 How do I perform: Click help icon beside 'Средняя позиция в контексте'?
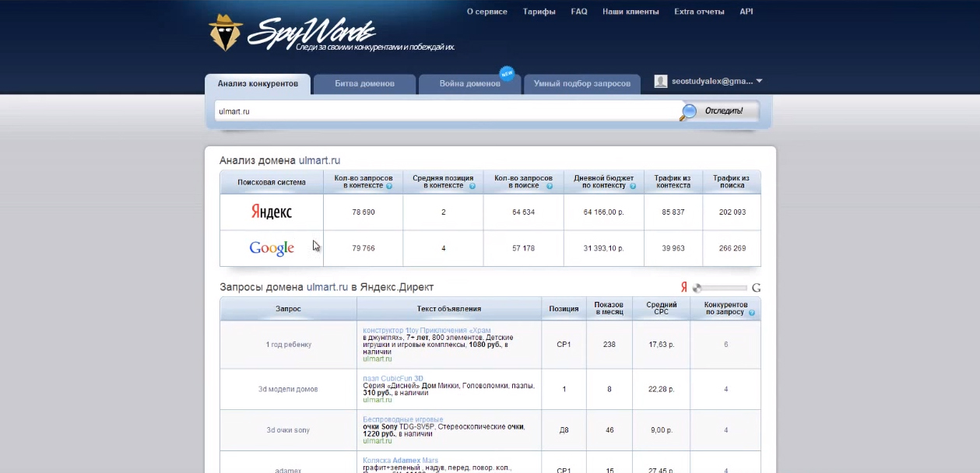click(472, 187)
